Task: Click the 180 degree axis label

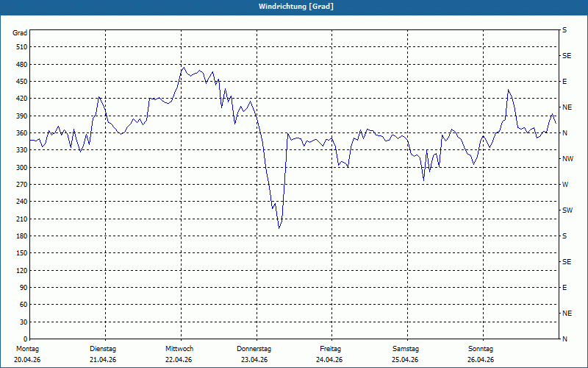Action: click(22, 236)
